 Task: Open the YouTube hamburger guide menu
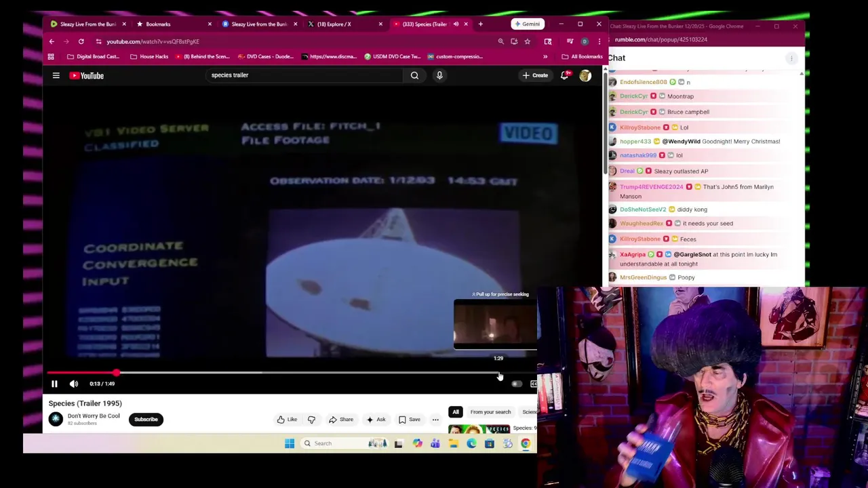(x=56, y=76)
